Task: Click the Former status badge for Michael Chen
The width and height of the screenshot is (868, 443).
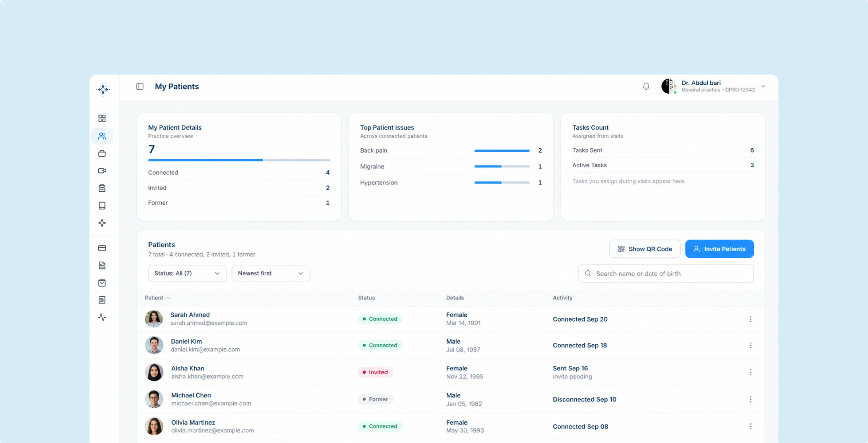Action: pyautogui.click(x=375, y=399)
